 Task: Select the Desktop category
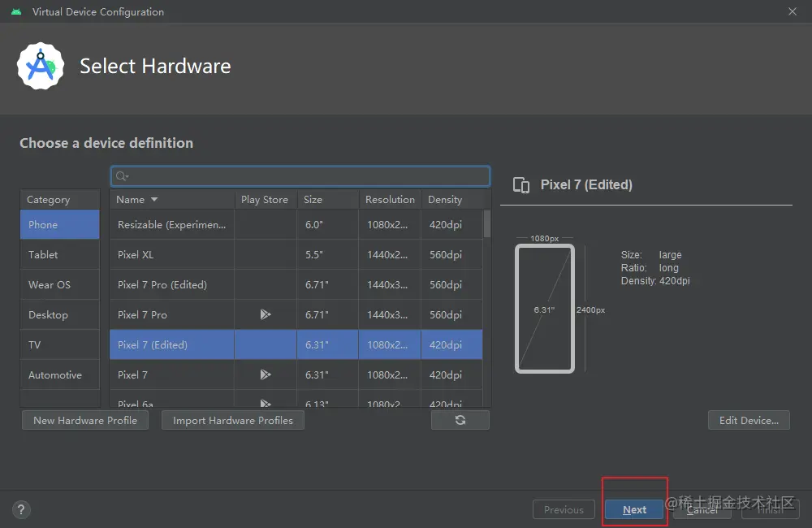59,314
